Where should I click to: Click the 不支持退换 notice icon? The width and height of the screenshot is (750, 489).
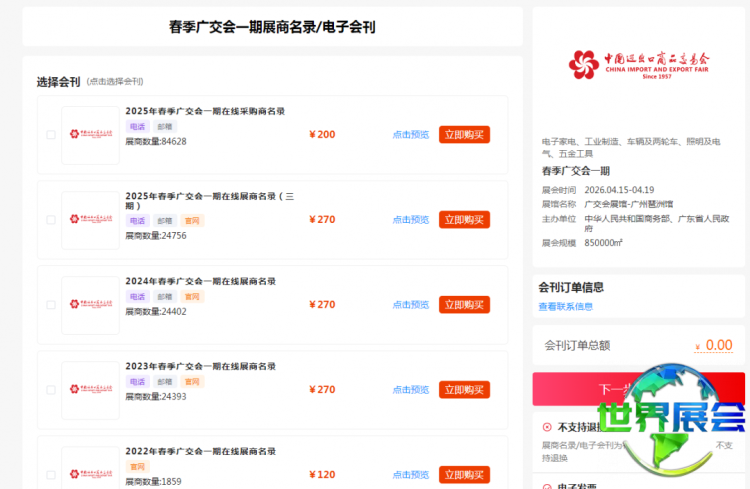pyautogui.click(x=547, y=427)
